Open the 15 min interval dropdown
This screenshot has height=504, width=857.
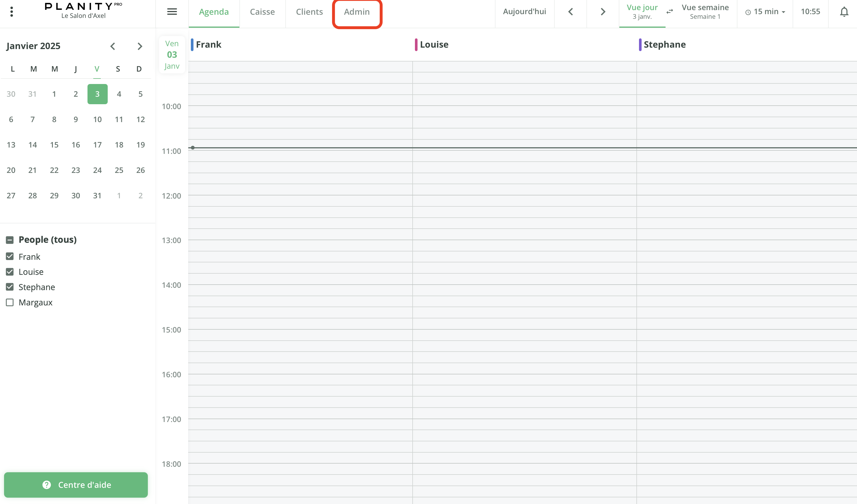pyautogui.click(x=765, y=12)
